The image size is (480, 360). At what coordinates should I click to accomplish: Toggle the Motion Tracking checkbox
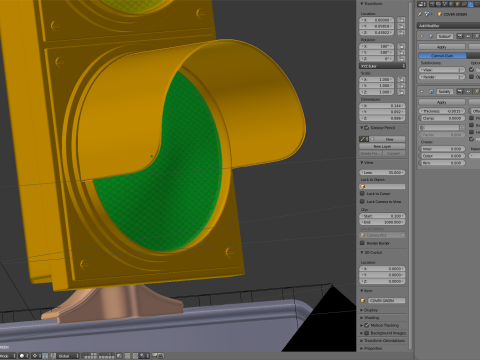367,325
